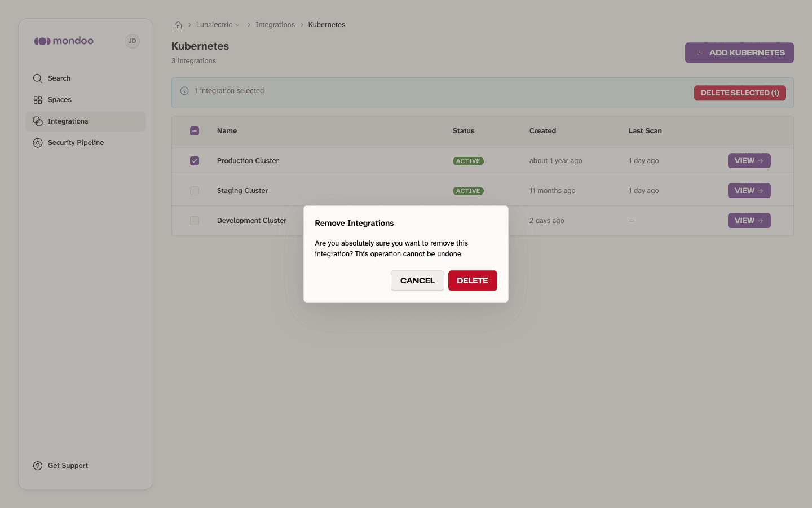Click 'about 1 year ago' created value
The width and height of the screenshot is (812, 508).
pos(555,161)
